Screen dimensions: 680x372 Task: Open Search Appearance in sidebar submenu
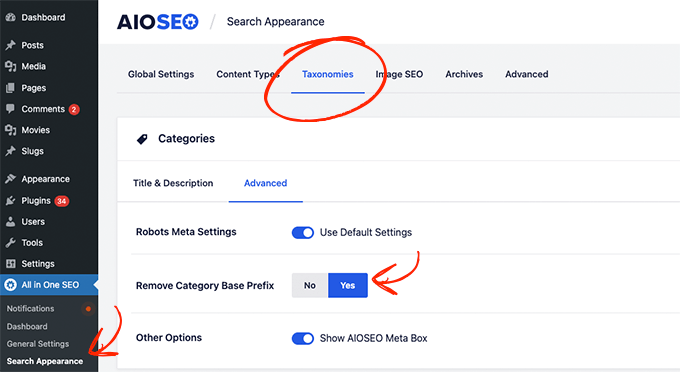45,361
